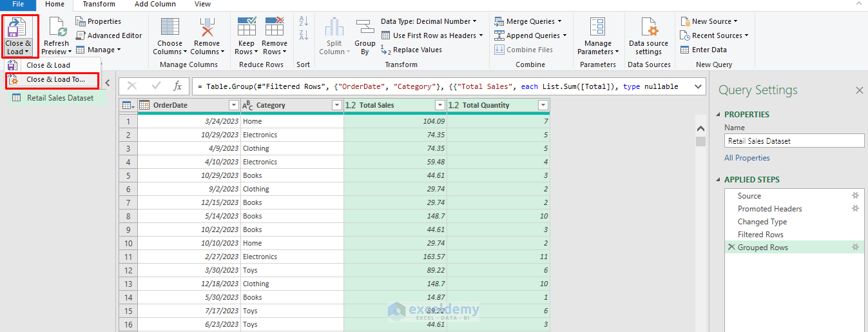Collapse the PROPERTIES section
The width and height of the screenshot is (868, 332).
719,115
